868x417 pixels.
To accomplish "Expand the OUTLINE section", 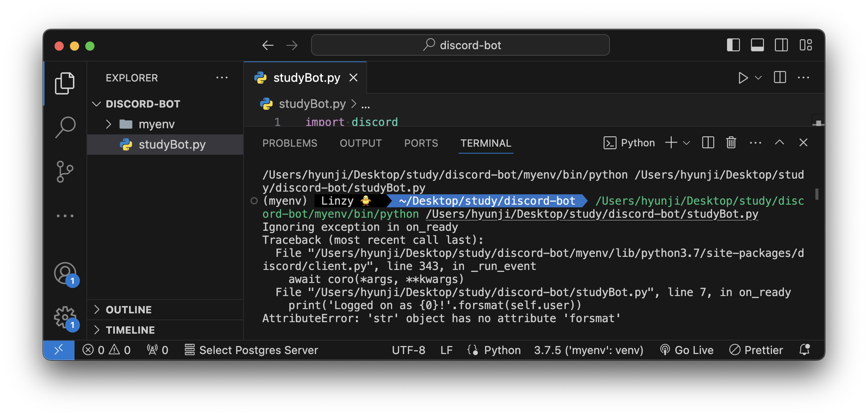I will (x=166, y=309).
